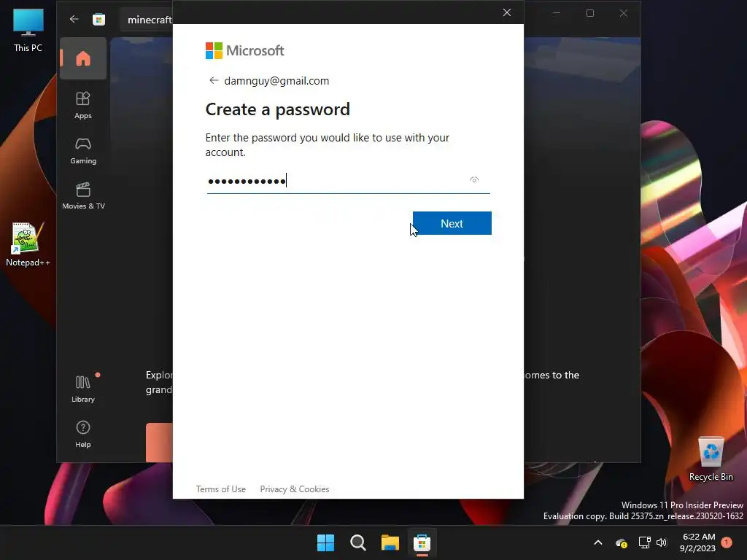Click into the password input field
The height and width of the screenshot is (560, 747).
(348, 181)
